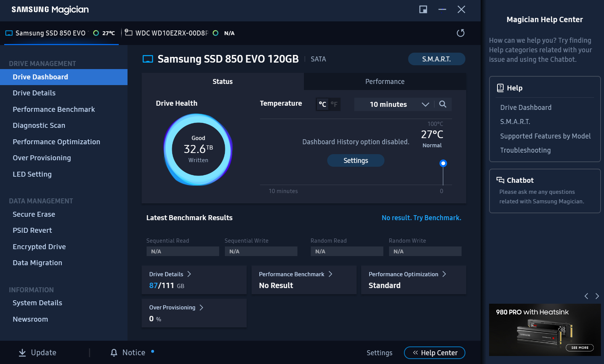Viewport: 604px width, 364px height.
Task: Click the compact window mode icon
Action: (423, 10)
